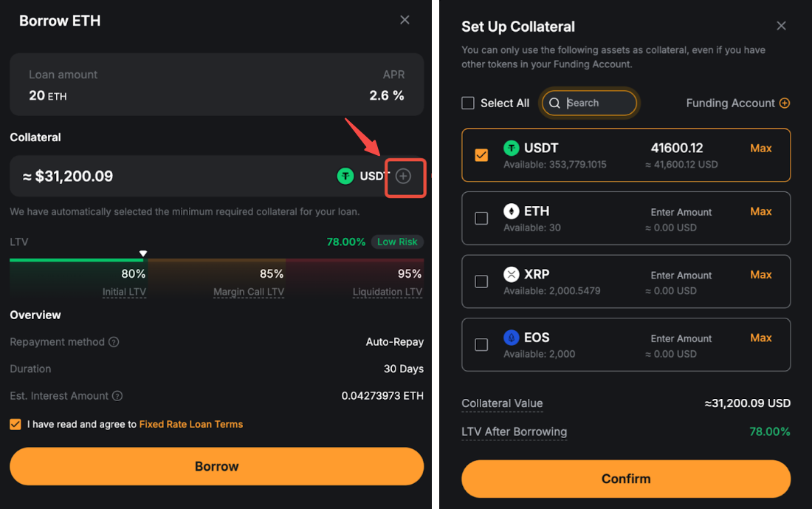
Task: Click the Repayment method info icon
Action: click(x=114, y=342)
